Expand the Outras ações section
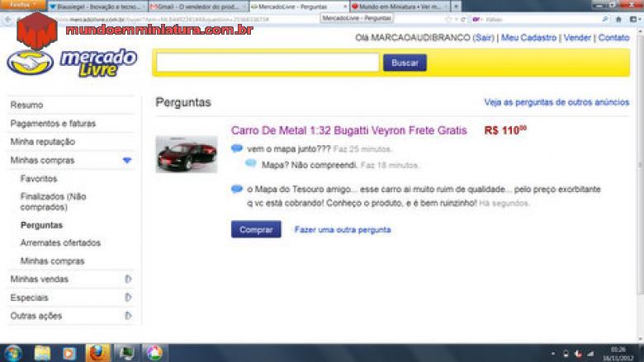644x362 pixels. tap(128, 315)
